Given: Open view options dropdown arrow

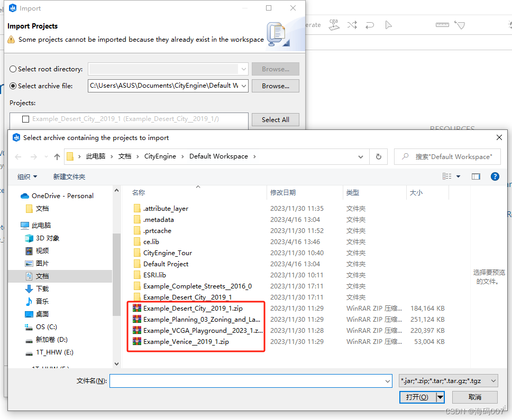Looking at the screenshot, I should [x=458, y=176].
